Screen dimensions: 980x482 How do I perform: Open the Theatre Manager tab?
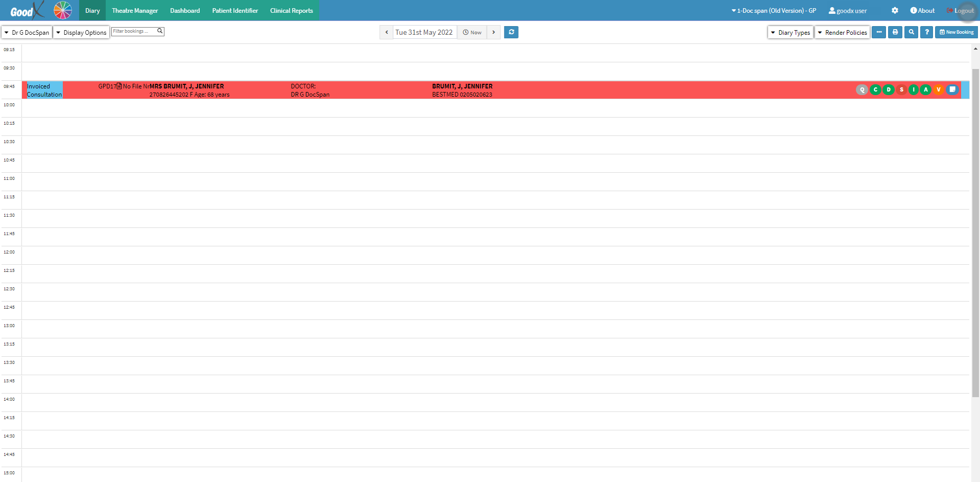[x=135, y=10]
